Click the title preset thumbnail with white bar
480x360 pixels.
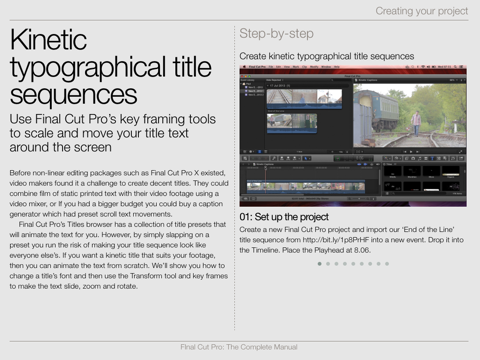click(431, 187)
